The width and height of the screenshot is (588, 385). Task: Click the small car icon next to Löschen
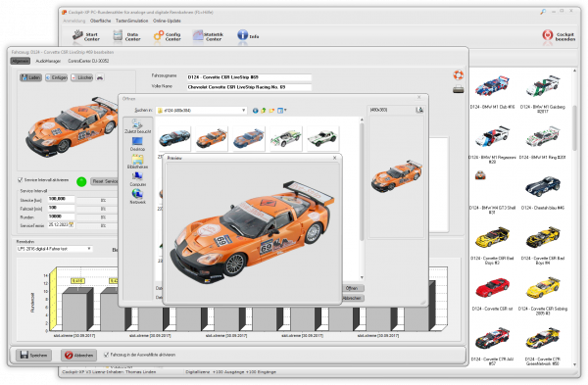tap(100, 77)
